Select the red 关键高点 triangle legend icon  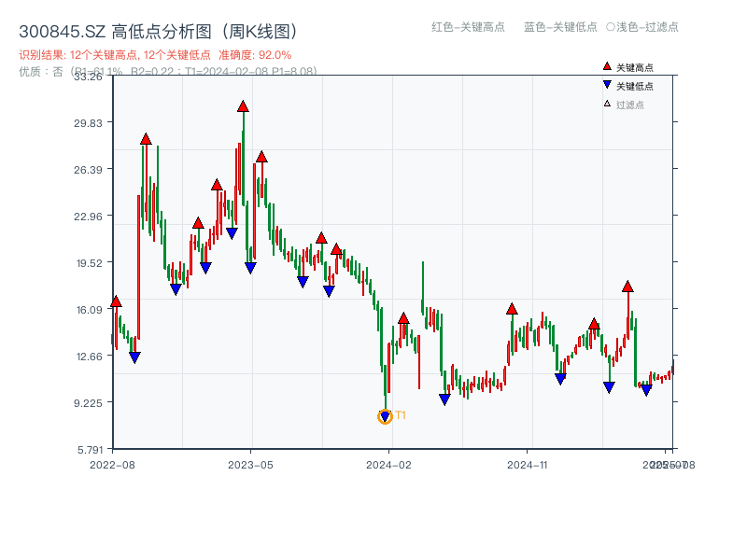coord(605,65)
